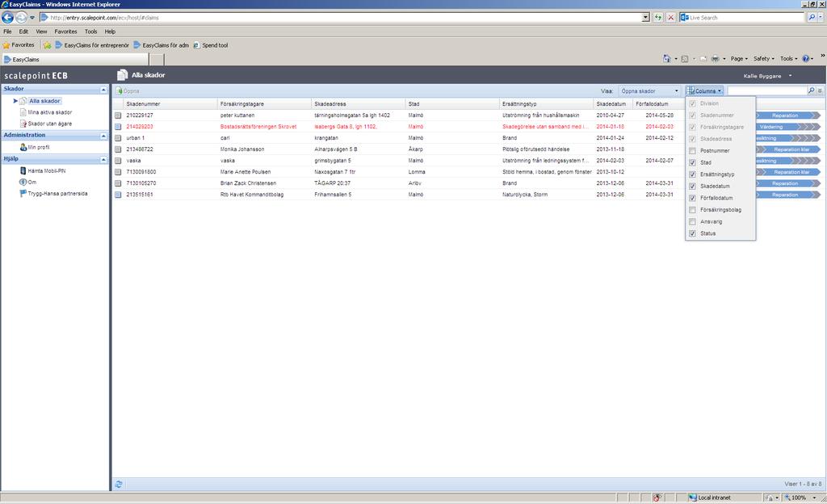Click the Reparation status bar of claim 210229127
Screen dimensions: 827x504
pos(788,115)
